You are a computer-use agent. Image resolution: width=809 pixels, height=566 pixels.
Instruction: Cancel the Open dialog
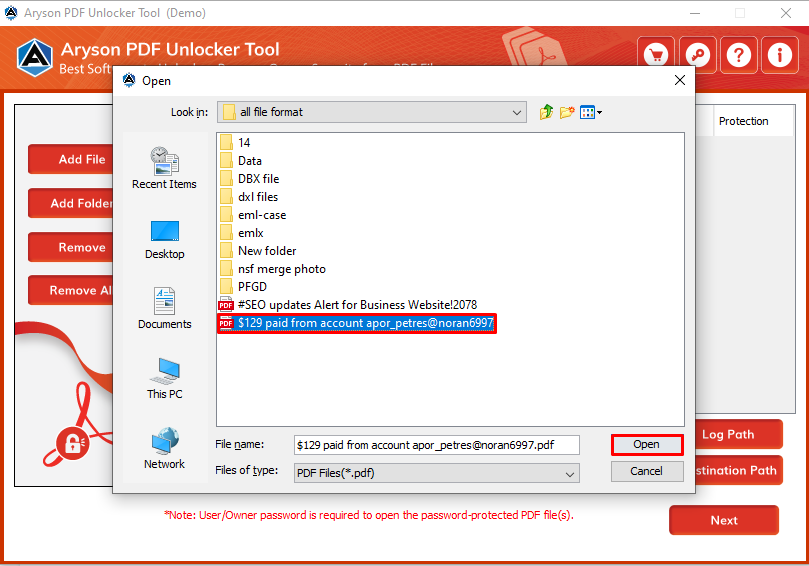point(647,471)
